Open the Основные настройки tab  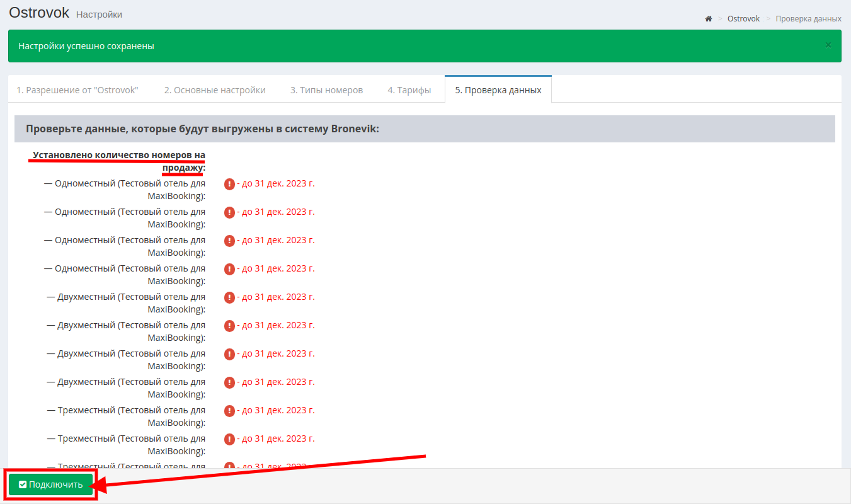coord(215,89)
